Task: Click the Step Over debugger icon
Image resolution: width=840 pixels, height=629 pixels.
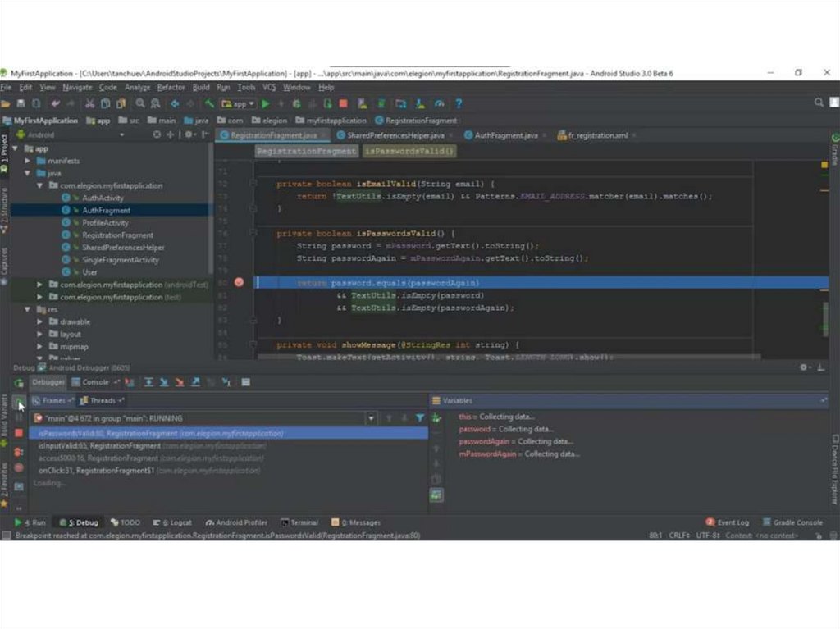Action: (149, 382)
